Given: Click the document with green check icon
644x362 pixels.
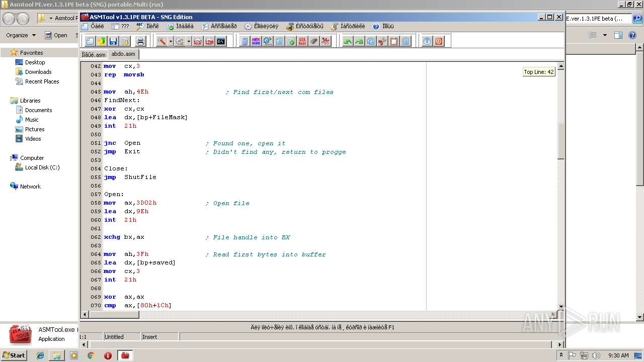Looking at the screenshot, I should pos(291,41).
